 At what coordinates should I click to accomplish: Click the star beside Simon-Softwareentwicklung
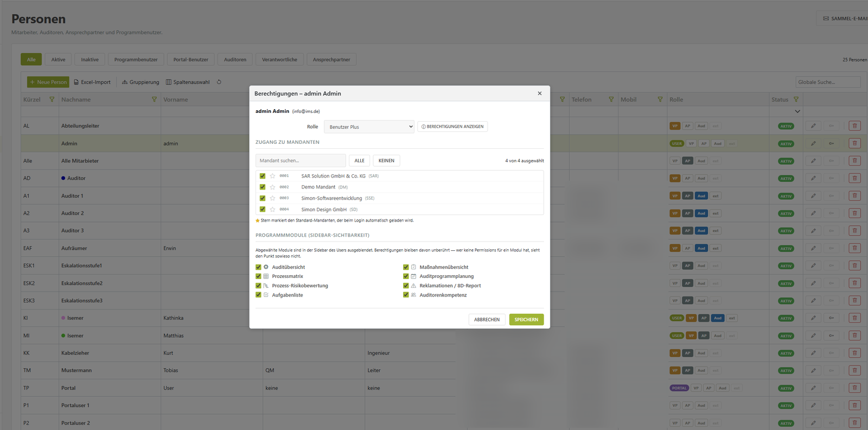pos(272,198)
